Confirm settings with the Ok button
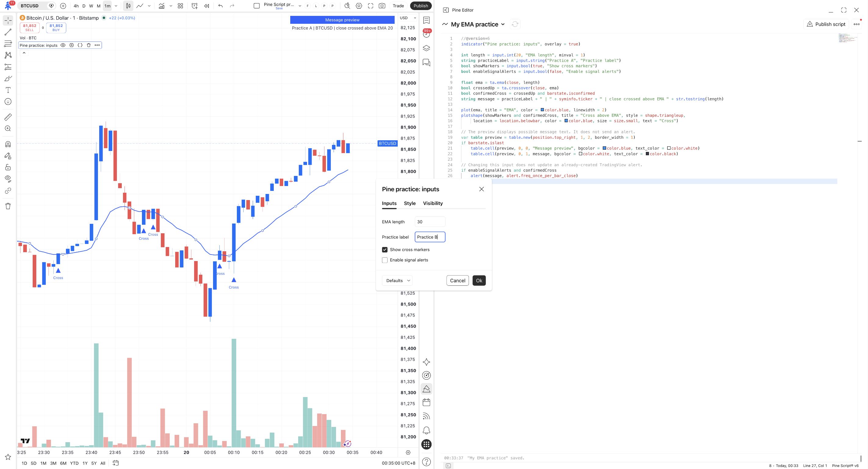 479,281
